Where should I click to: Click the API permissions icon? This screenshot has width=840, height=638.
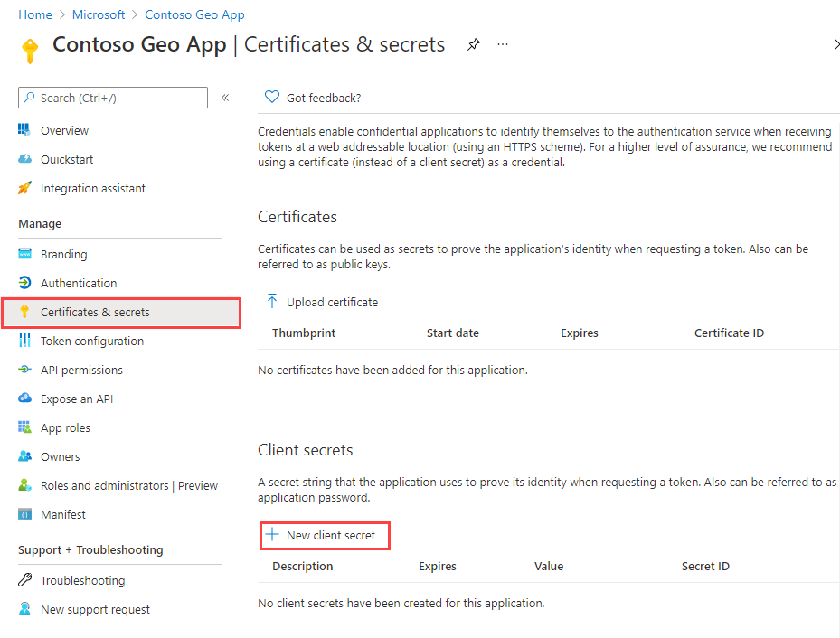click(25, 370)
